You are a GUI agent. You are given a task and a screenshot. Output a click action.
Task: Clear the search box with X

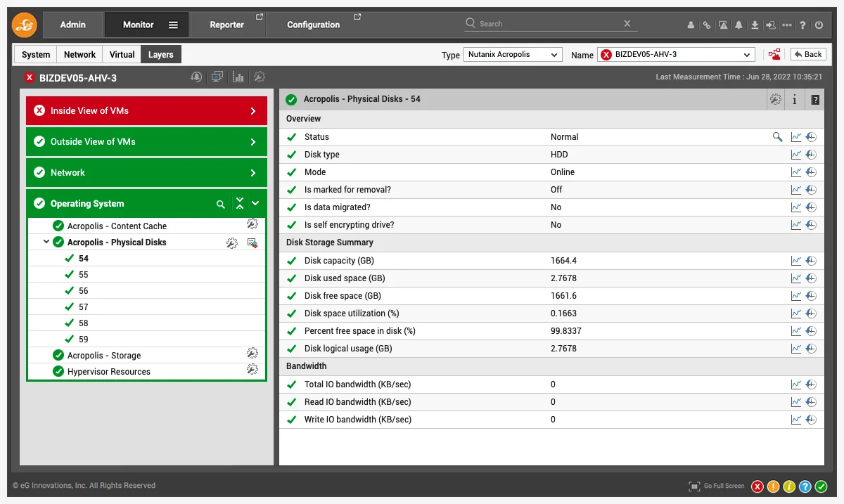(627, 24)
